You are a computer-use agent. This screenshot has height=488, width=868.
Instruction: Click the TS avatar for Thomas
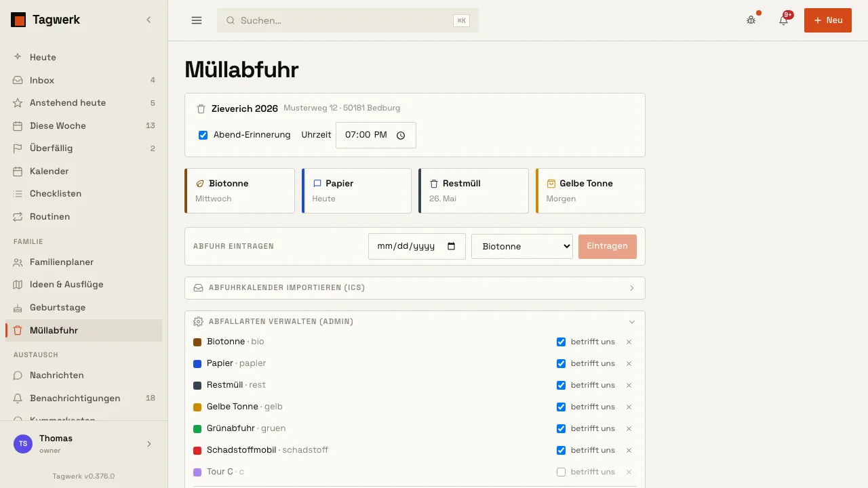(23, 444)
